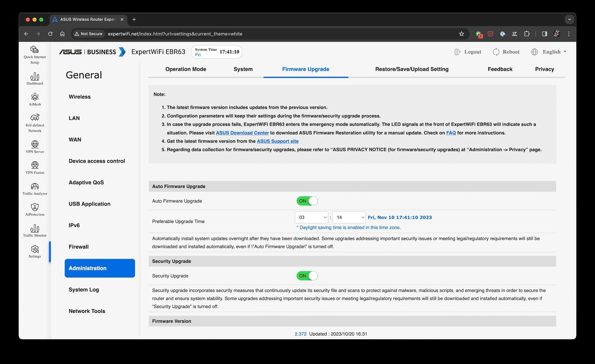Click the firmware version 2.372 link
Viewport: 595px width, 364px height.
[x=301, y=334]
